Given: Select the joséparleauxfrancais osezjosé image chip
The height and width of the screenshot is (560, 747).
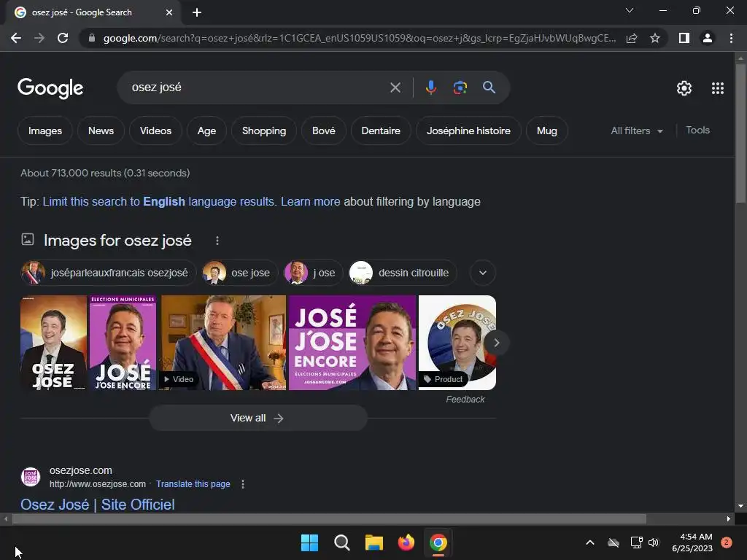Looking at the screenshot, I should point(108,273).
